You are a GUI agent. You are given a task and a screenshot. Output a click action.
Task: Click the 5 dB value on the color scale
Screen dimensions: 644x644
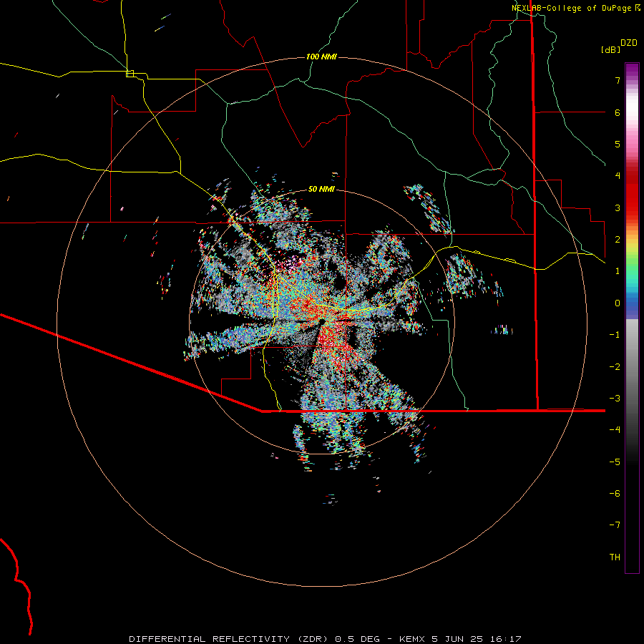tap(618, 144)
